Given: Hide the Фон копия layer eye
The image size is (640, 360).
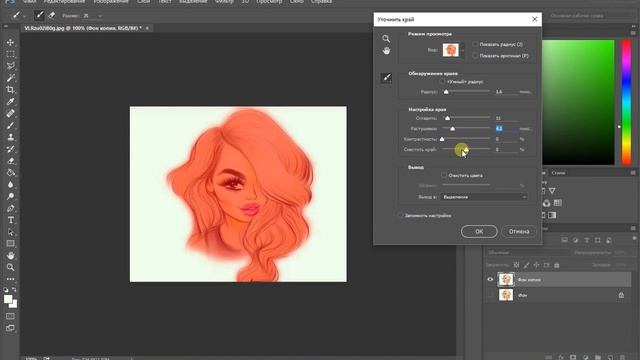Looking at the screenshot, I should 490,280.
